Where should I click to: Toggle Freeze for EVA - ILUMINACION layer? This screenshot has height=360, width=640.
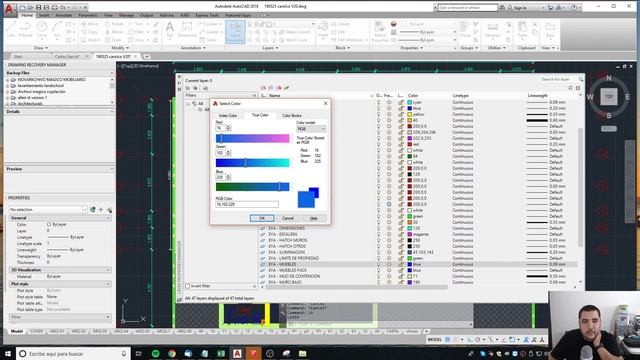click(x=389, y=252)
